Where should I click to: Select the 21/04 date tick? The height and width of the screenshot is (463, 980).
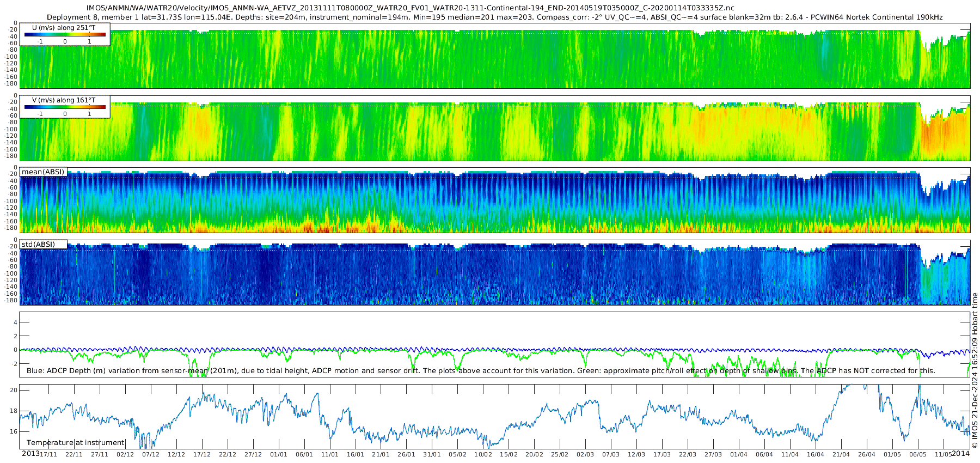(x=841, y=454)
